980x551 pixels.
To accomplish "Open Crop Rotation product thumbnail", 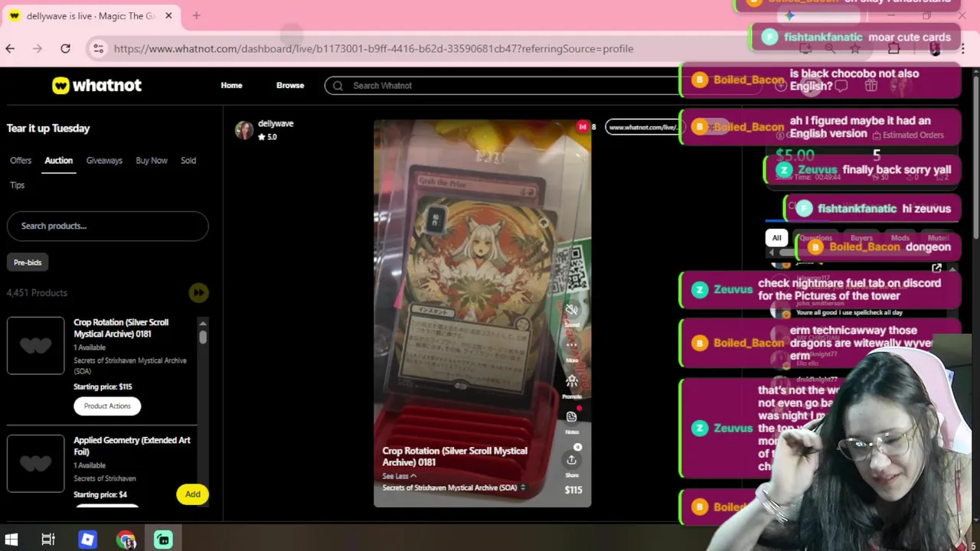I will tap(35, 345).
